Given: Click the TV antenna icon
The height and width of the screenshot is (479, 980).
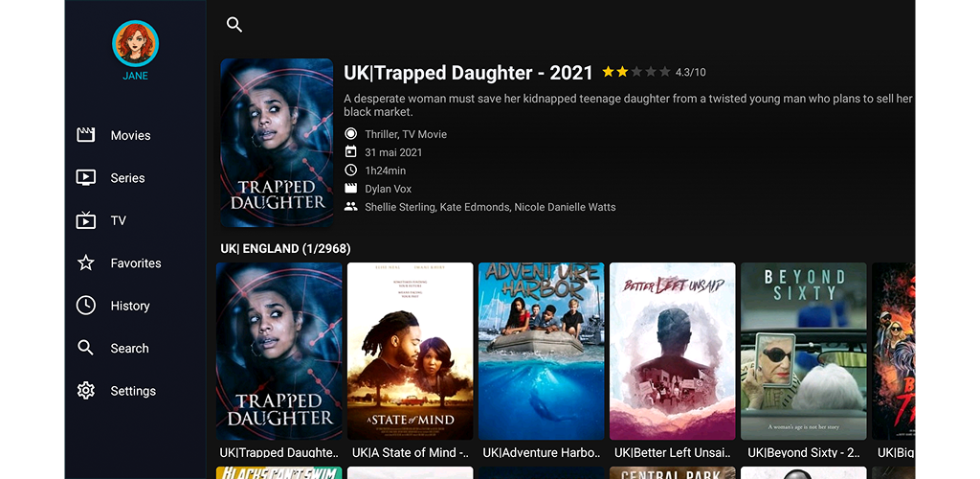Looking at the screenshot, I should 85,220.
